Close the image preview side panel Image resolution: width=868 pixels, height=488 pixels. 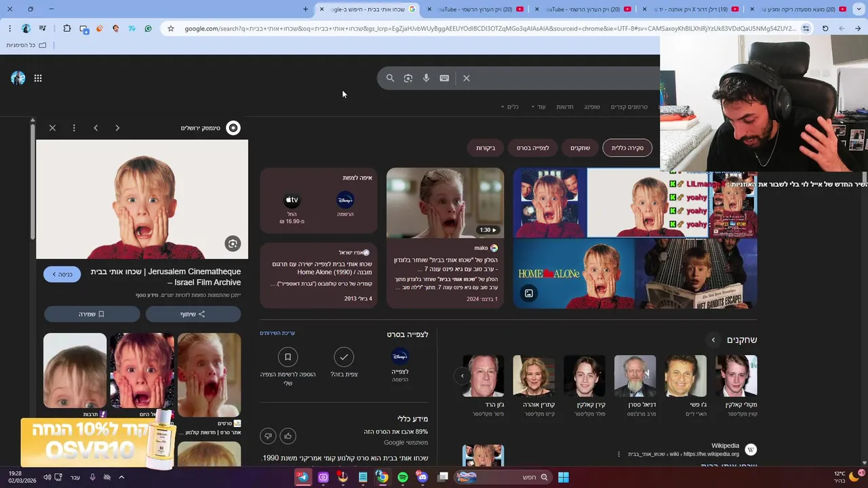click(52, 127)
